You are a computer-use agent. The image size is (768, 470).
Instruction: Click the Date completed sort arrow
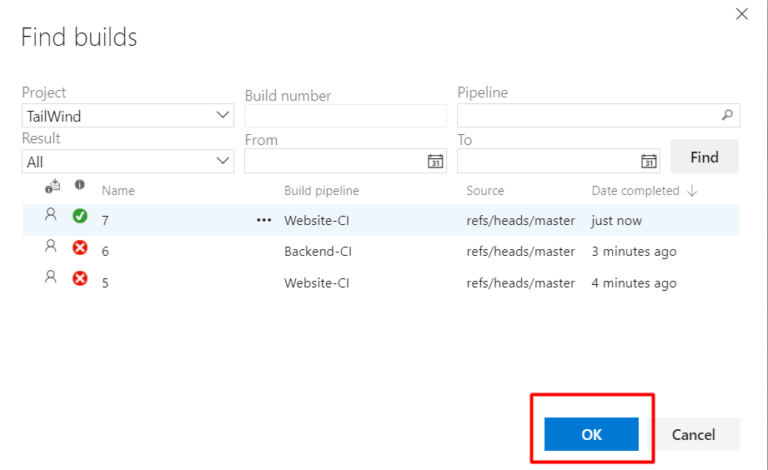[692, 190]
